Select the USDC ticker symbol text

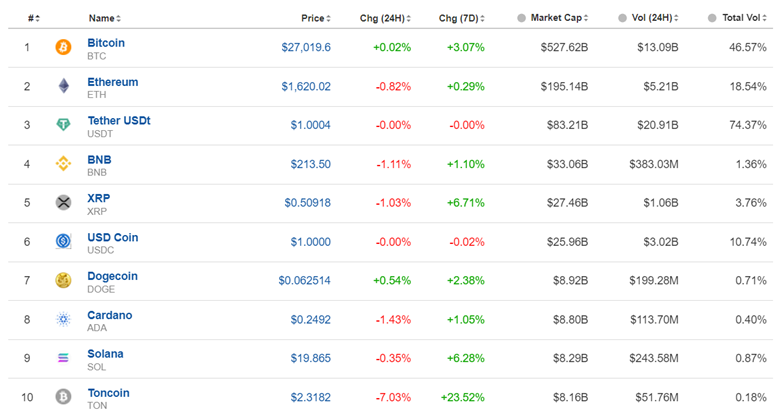tap(100, 250)
